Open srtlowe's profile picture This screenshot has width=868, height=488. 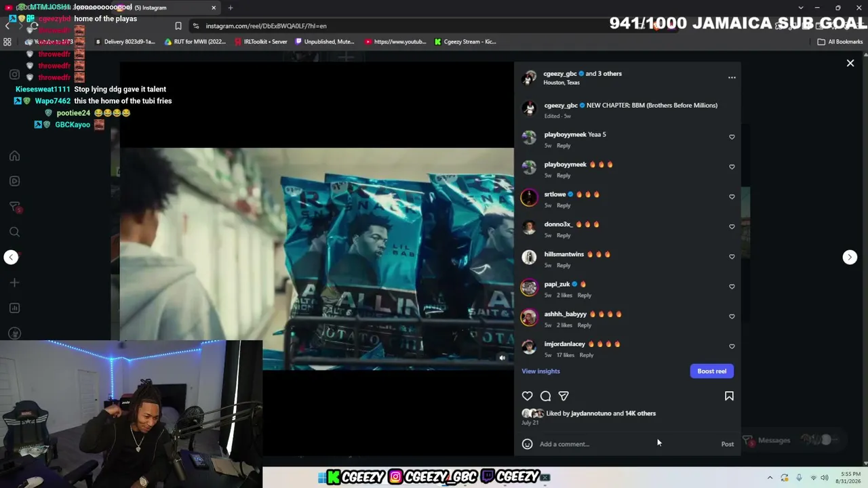529,197
